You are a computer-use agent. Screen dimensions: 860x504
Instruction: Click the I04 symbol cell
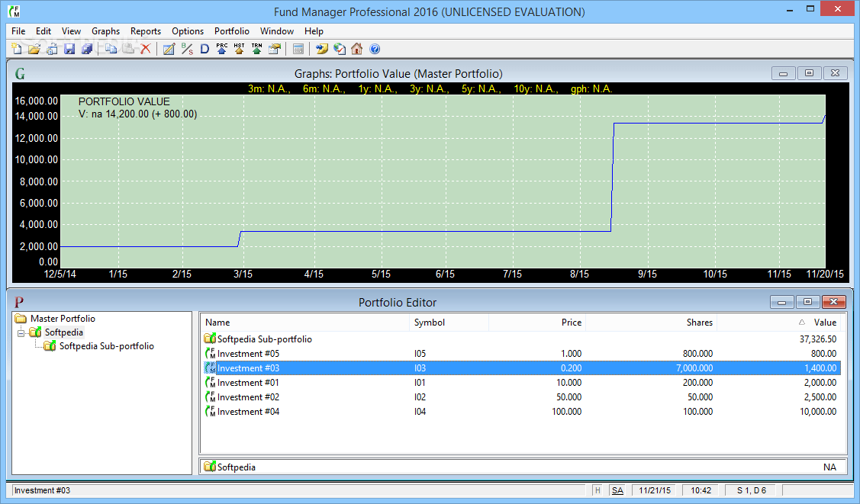point(420,412)
